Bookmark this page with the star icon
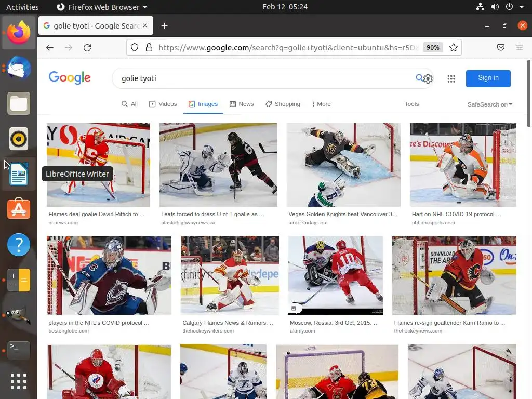This screenshot has width=532, height=399. tap(453, 47)
